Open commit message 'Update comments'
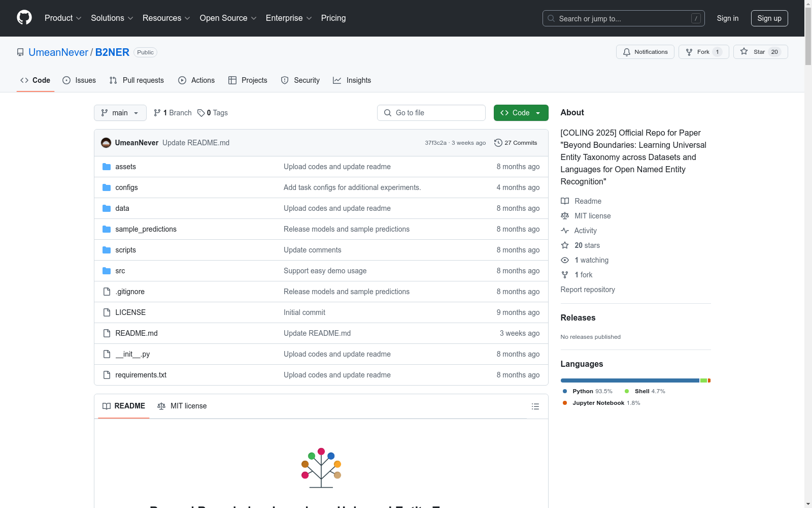The width and height of the screenshot is (812, 508). [x=313, y=250]
